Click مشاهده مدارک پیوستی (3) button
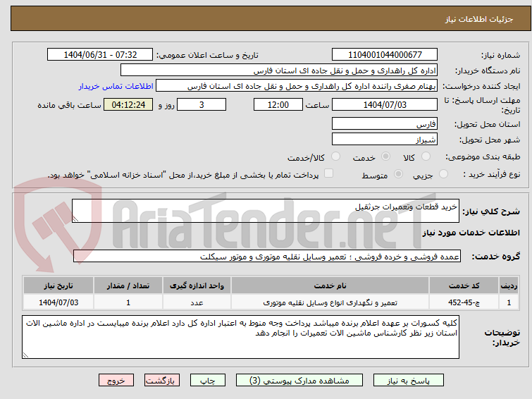The width and height of the screenshot is (532, 399). pyautogui.click(x=299, y=381)
